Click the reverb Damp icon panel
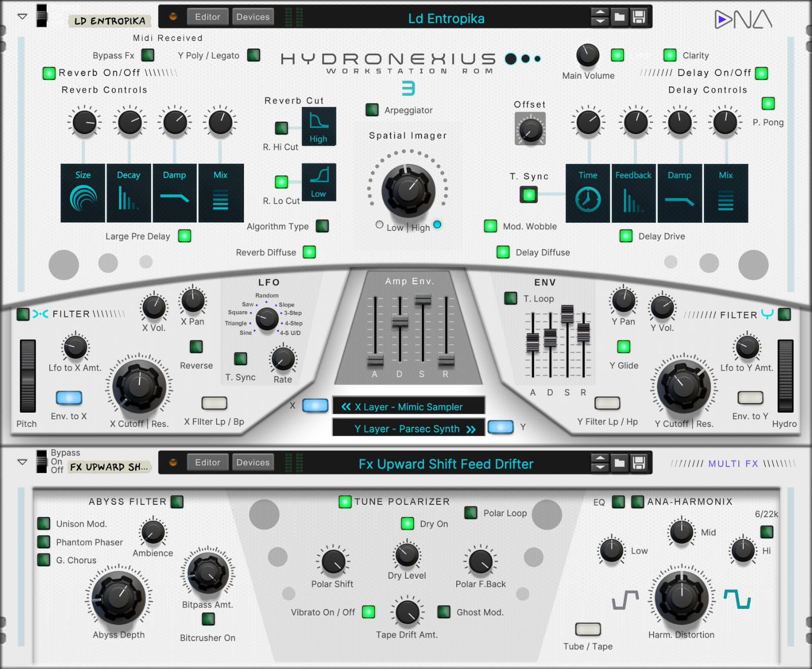The height and width of the screenshot is (669, 812). point(175,193)
